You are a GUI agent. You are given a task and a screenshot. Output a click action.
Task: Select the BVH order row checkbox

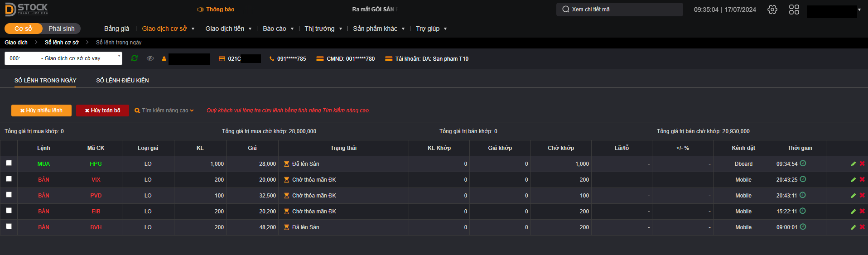click(x=9, y=226)
